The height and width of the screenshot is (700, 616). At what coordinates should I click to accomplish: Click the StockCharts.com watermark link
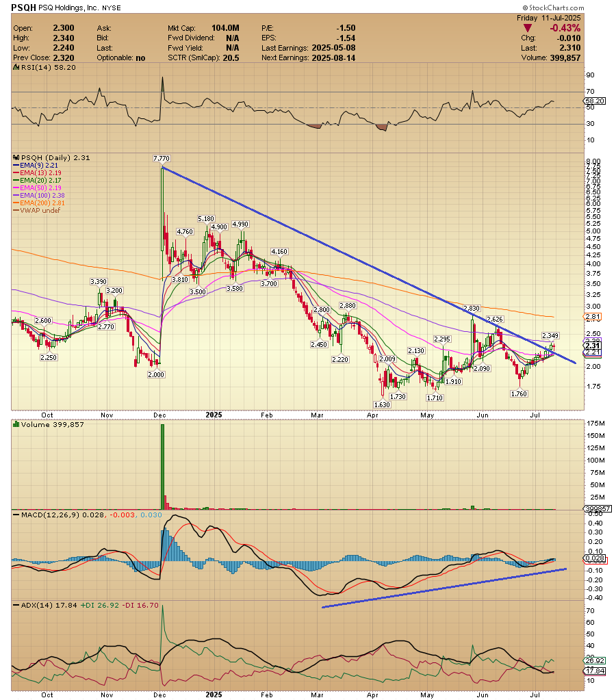pyautogui.click(x=553, y=8)
